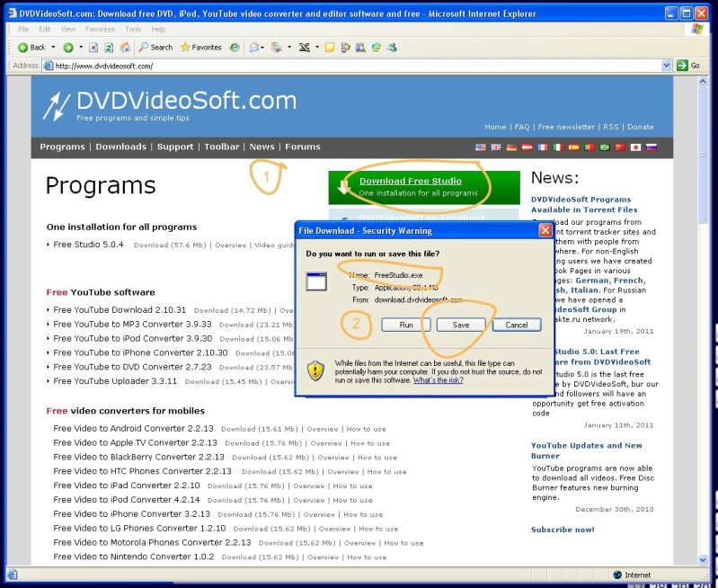Open the Programs navigation tab
This screenshot has height=588, width=718.
coord(62,147)
